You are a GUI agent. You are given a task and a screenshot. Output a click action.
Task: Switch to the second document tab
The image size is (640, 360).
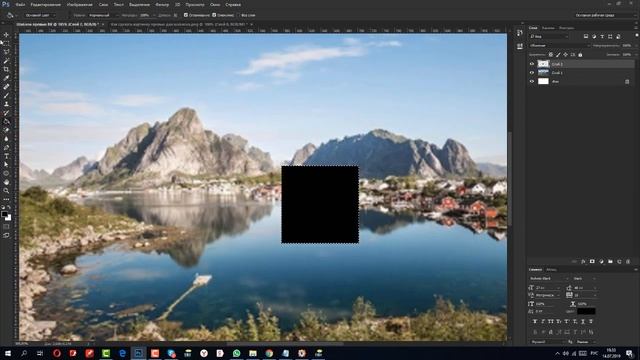pyautogui.click(x=179, y=24)
